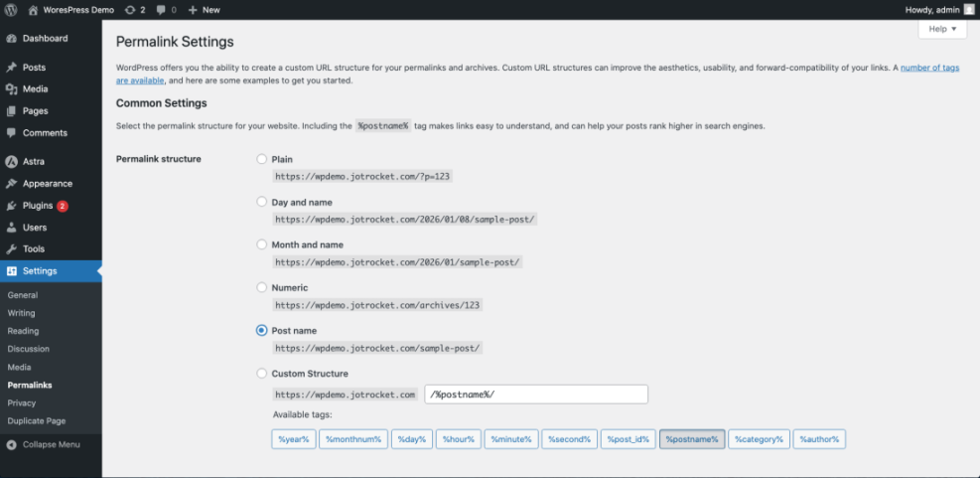Add the %day% tag
This screenshot has width=980, height=478.
[x=412, y=439]
